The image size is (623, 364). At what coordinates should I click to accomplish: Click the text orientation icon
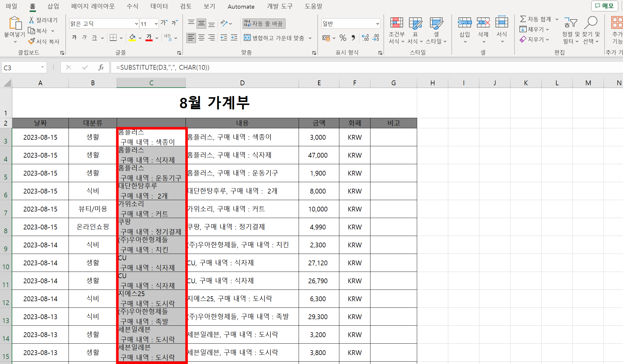224,23
